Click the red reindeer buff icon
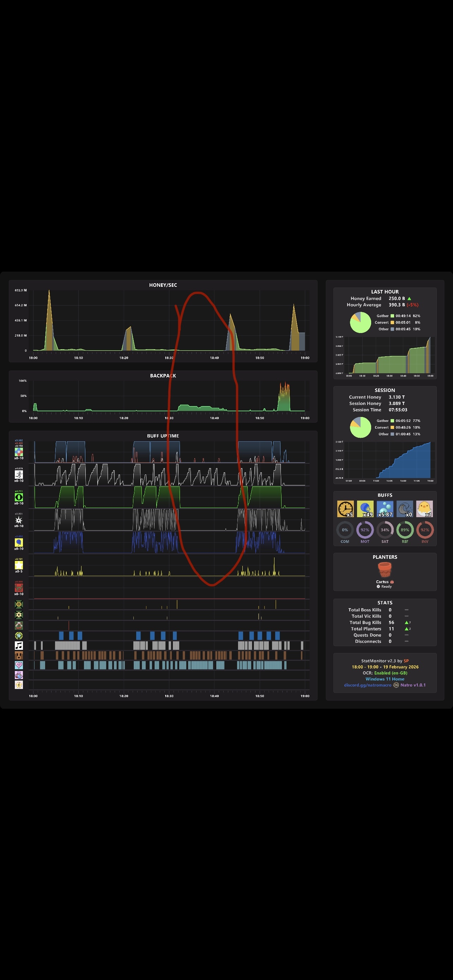This screenshot has height=980, width=453. click(x=19, y=588)
